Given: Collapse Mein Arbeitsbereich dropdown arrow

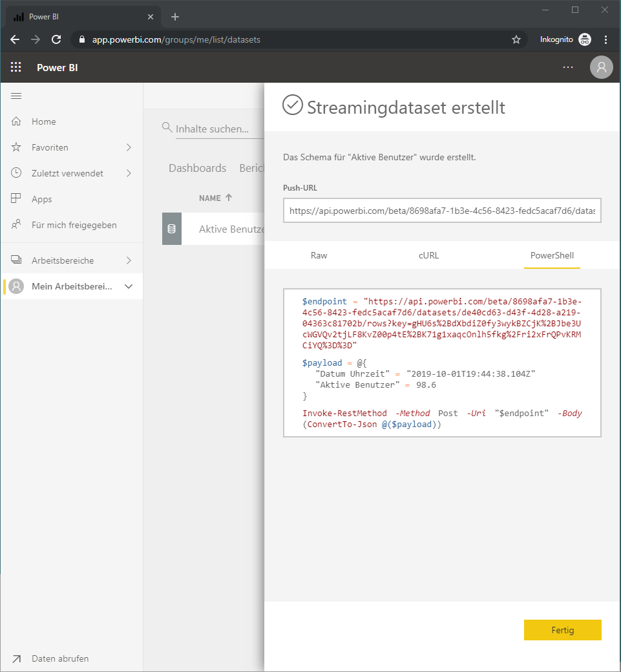Looking at the screenshot, I should tap(129, 286).
